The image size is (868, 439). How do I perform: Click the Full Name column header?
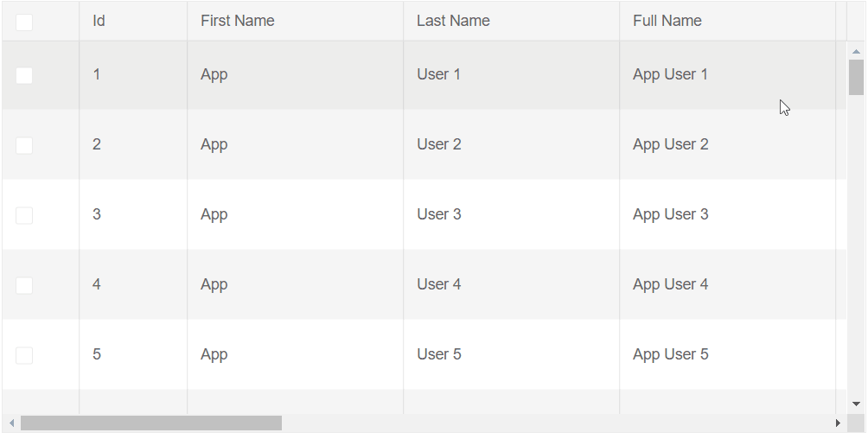point(667,21)
